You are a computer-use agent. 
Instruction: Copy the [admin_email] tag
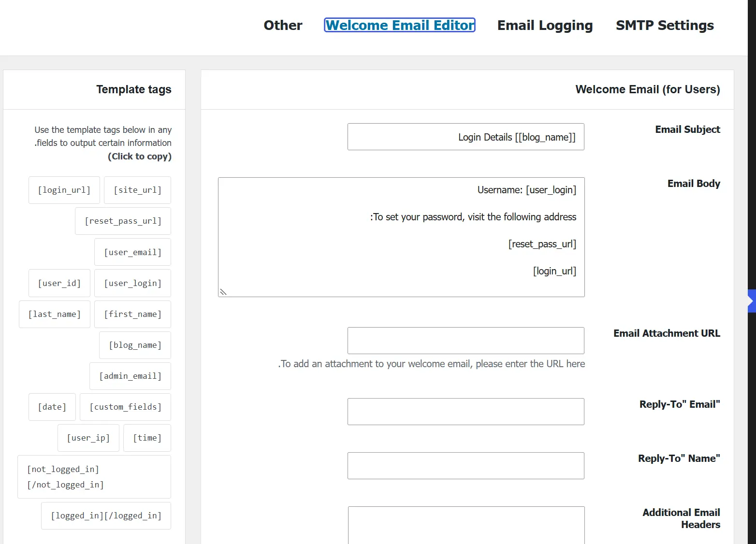[131, 376]
